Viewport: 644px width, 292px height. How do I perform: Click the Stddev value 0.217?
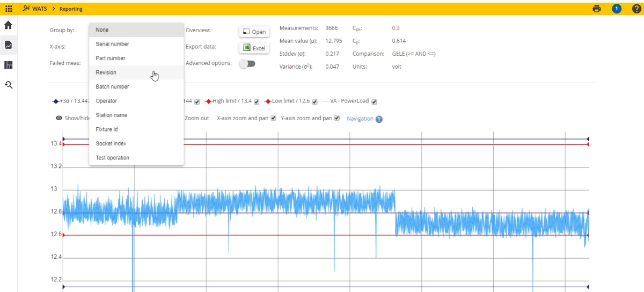click(x=332, y=54)
